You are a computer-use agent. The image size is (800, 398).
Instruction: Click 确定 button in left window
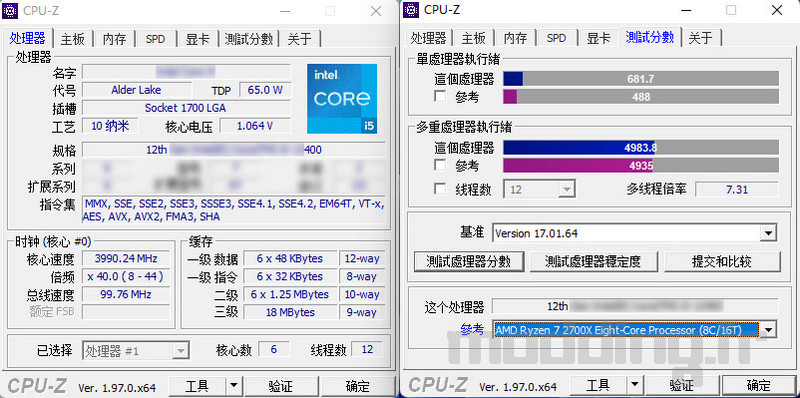click(x=357, y=386)
